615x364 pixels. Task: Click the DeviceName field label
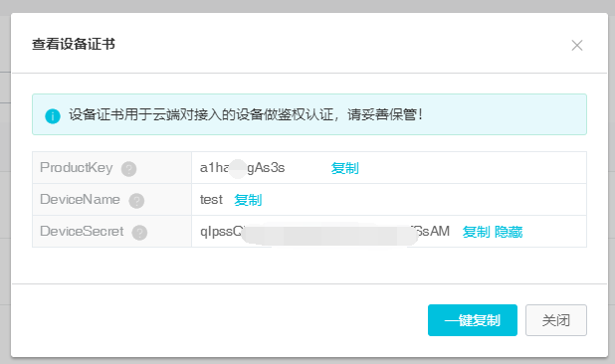[x=80, y=200]
